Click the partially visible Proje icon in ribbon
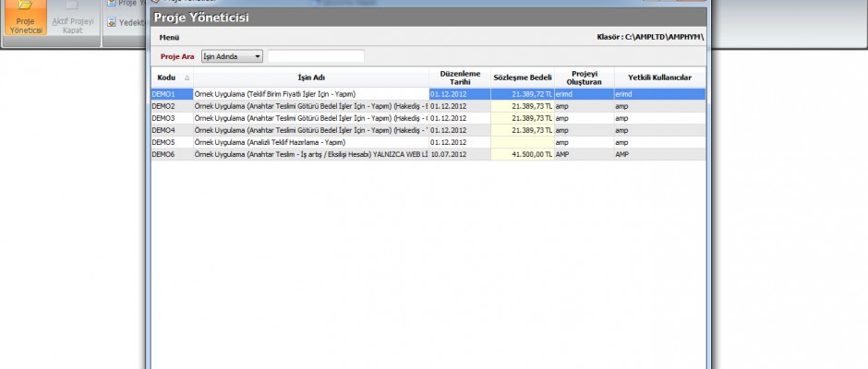Viewport: 868px width, 369px height. point(112,4)
